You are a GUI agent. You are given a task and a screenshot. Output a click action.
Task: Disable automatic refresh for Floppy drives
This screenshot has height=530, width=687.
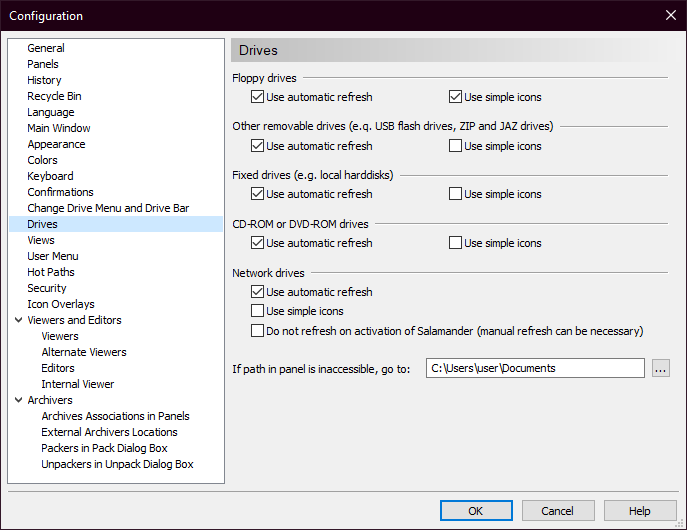click(x=258, y=97)
